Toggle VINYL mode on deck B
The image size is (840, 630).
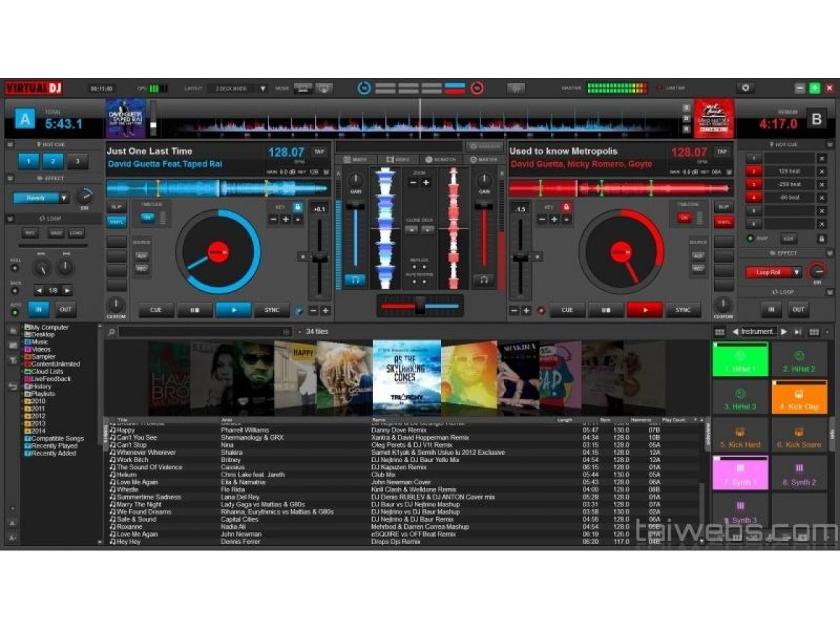(724, 222)
